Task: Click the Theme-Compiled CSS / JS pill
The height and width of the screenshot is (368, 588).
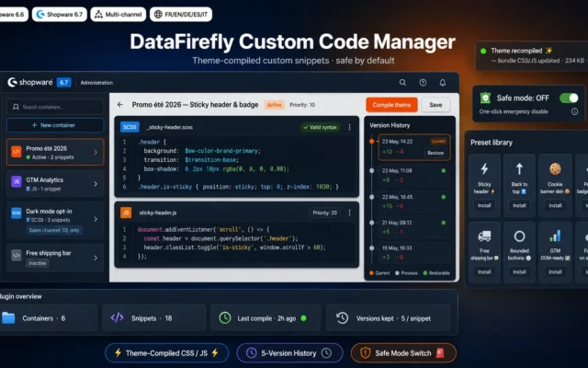Action: [x=167, y=353]
